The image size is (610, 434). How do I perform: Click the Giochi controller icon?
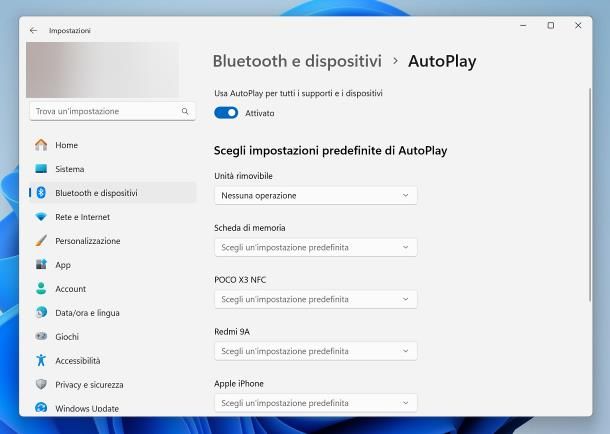pyautogui.click(x=41, y=336)
